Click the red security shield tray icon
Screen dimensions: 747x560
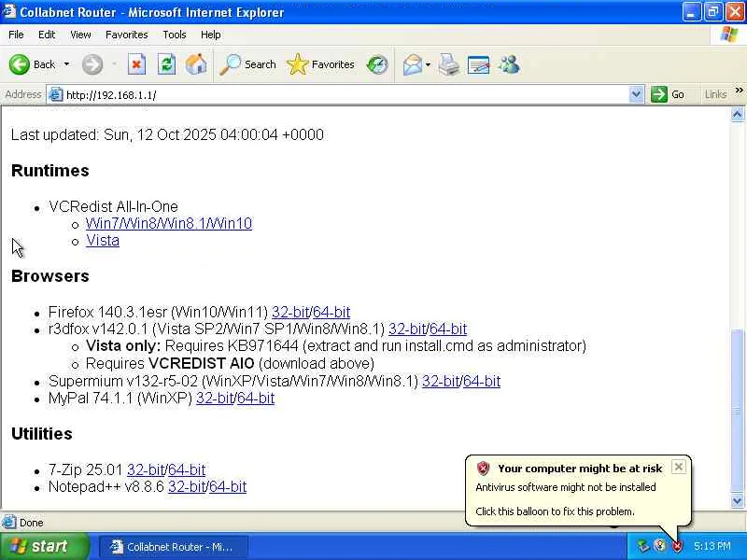677,546
